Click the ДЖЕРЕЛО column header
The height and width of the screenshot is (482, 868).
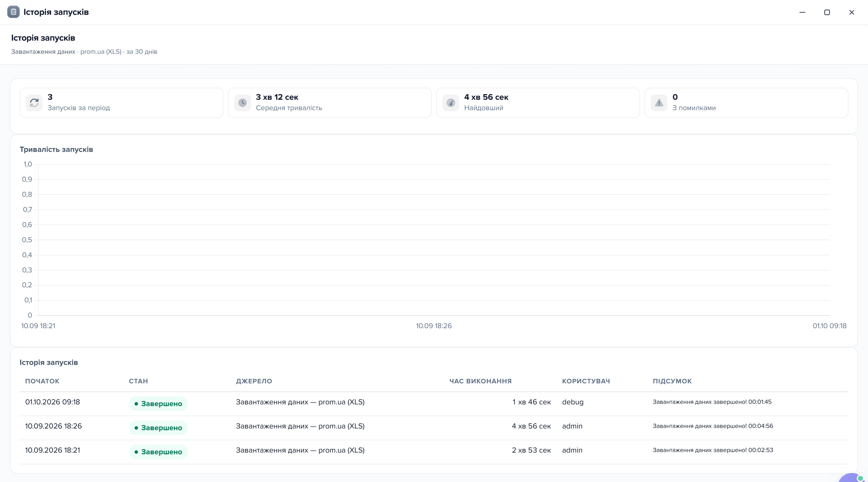point(254,381)
